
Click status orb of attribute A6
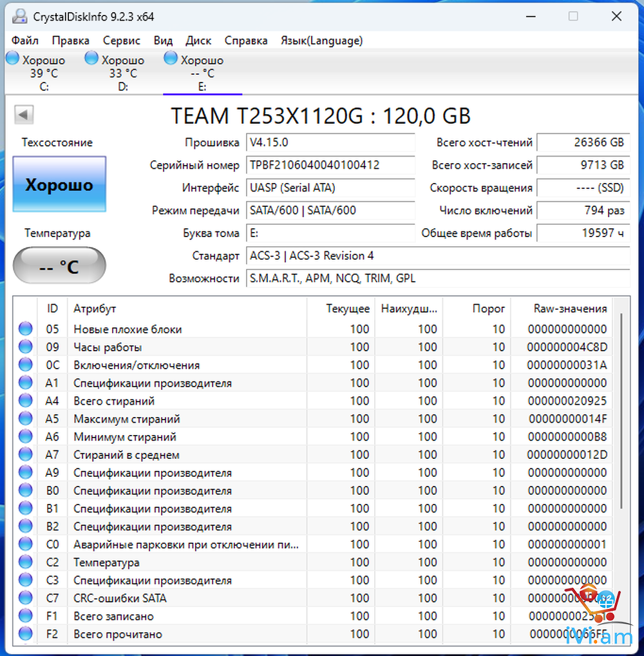(x=26, y=437)
